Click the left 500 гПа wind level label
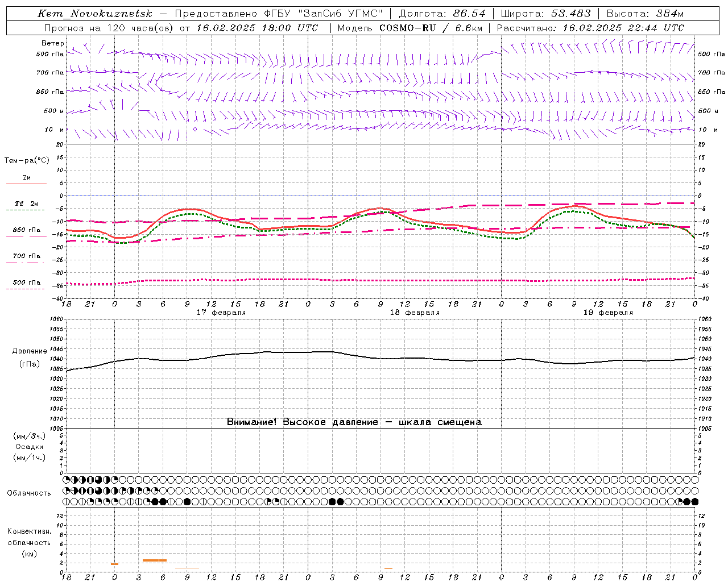 50,54
